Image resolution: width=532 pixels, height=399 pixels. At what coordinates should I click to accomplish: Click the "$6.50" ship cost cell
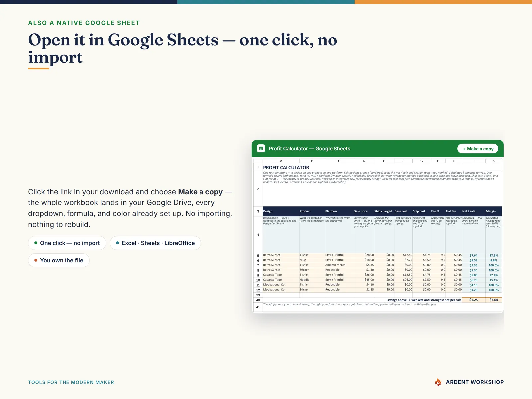422,260
